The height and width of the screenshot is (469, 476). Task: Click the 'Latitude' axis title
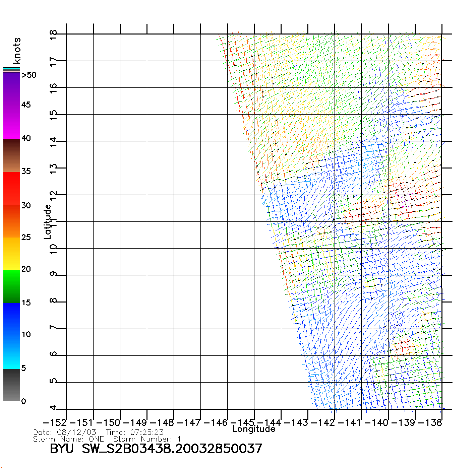48,221
